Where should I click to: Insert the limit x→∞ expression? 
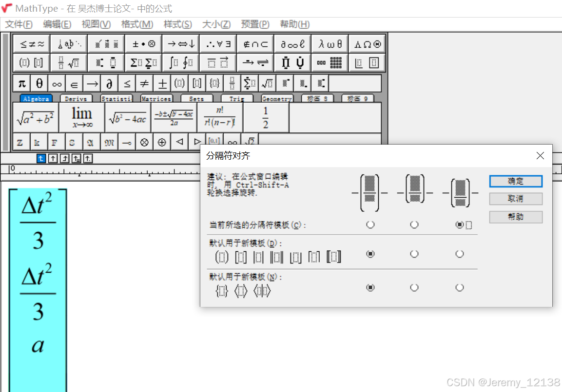click(82, 117)
